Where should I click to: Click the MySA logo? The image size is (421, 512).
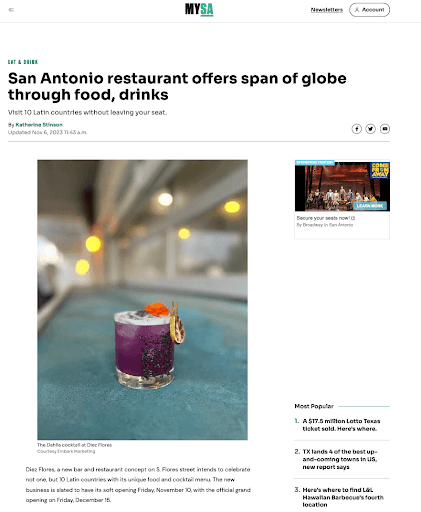[199, 10]
